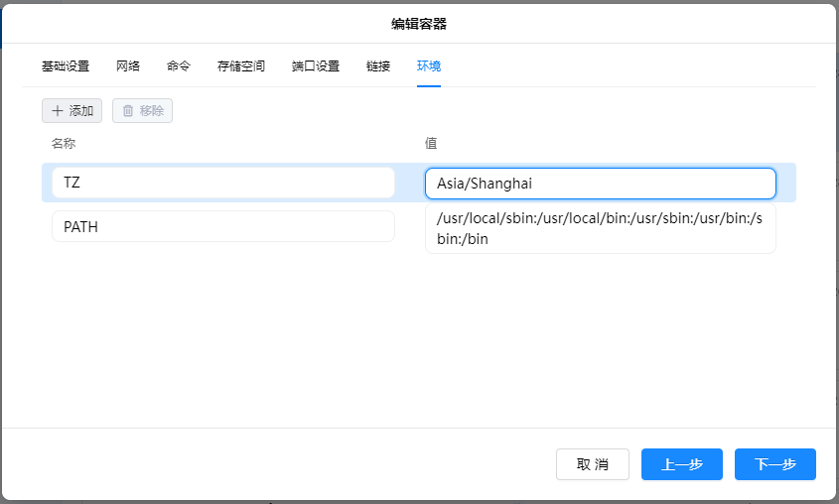Screen dimensions: 839x504
Task: Switch to the 链接 tab
Action: (378, 66)
